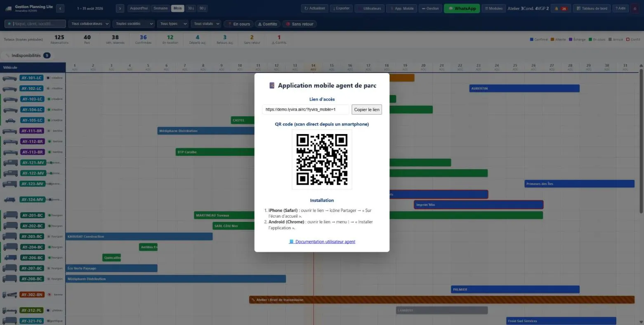Go to the previous month with left arrow
Viewport: 644px width, 325px height.
tap(60, 8)
